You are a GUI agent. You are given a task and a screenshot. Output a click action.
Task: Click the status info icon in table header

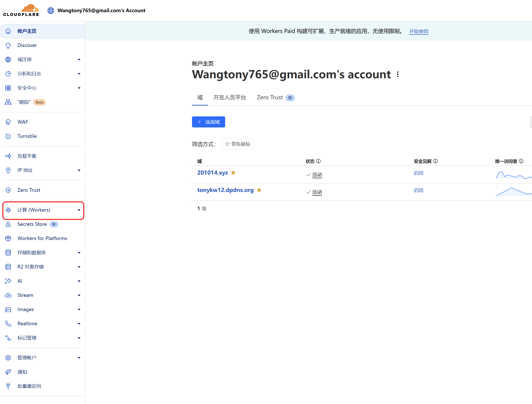318,161
